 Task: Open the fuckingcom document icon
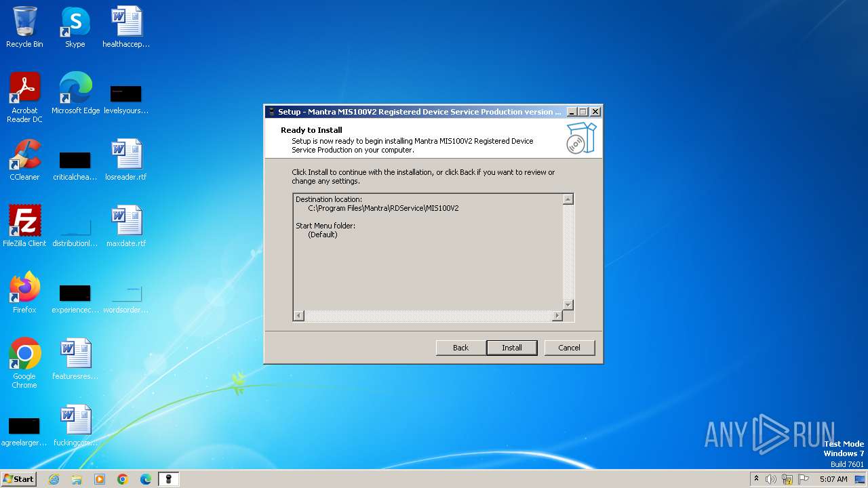[x=75, y=426]
